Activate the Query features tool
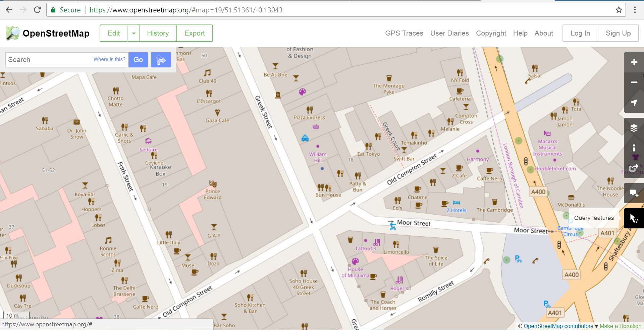This screenshot has width=644, height=330. [634, 218]
